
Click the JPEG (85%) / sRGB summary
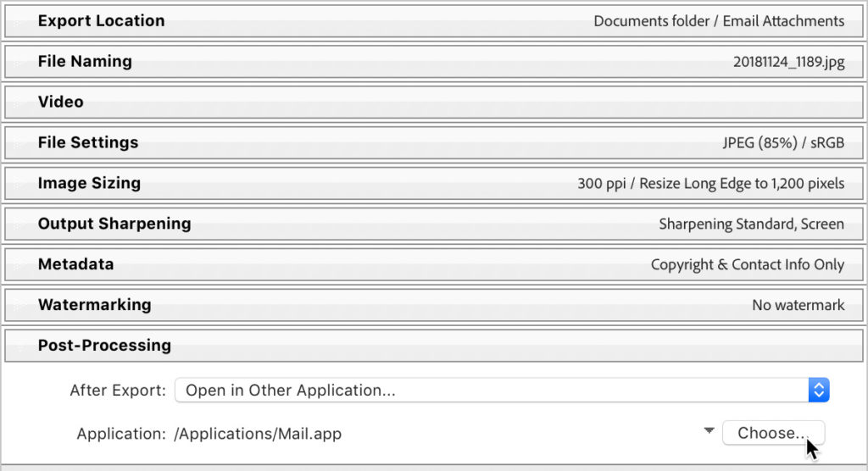pos(783,143)
